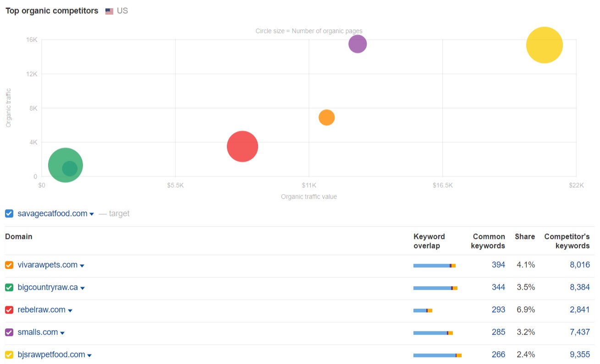Open dropdown arrow next to vivarawpets.com
Screen dimensions: 600x364
click(82, 266)
